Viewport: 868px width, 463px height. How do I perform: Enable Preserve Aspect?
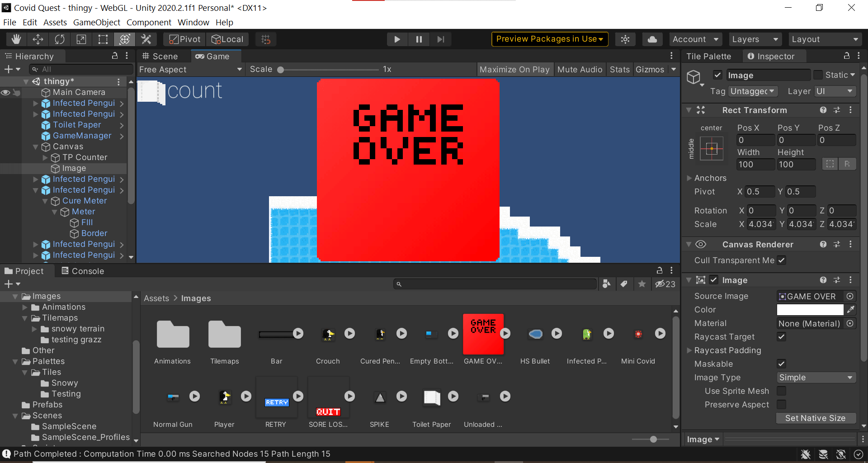[x=781, y=405]
